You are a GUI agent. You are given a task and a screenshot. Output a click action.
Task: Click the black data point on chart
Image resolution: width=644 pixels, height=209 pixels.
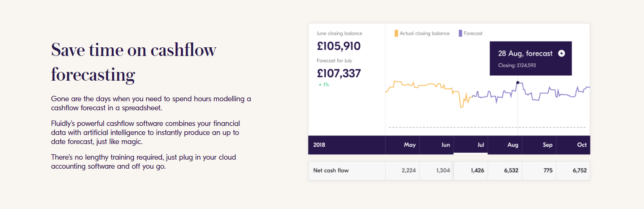coord(518,83)
